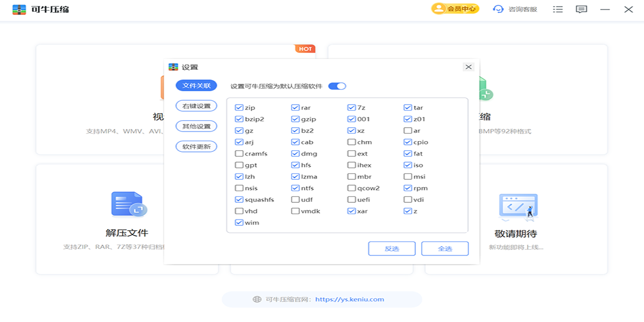Open the main menu list icon

tap(558, 10)
